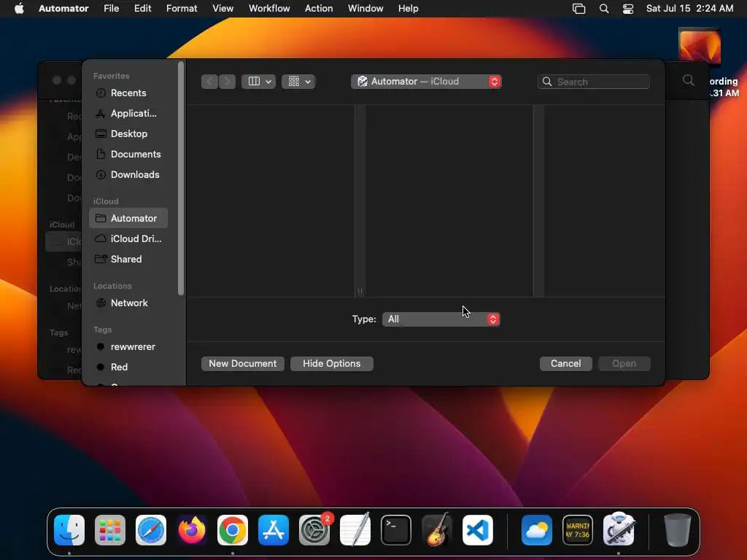Open Finder from the Dock

[69, 530]
